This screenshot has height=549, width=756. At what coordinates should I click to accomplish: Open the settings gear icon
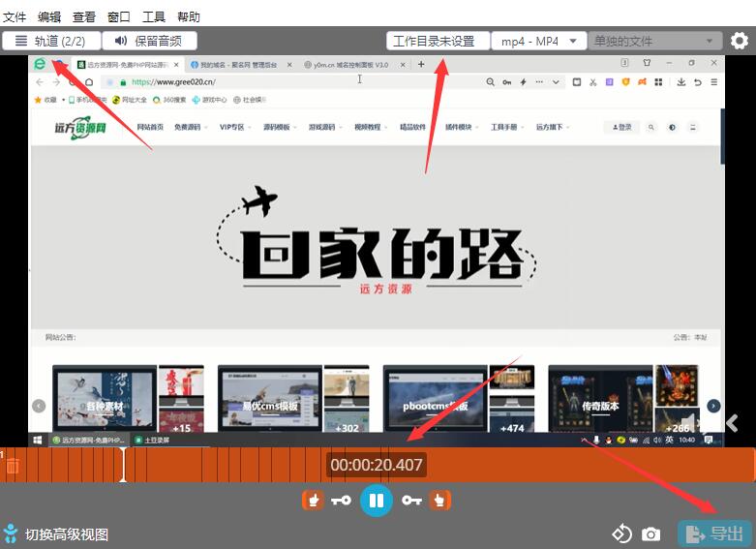coord(740,41)
